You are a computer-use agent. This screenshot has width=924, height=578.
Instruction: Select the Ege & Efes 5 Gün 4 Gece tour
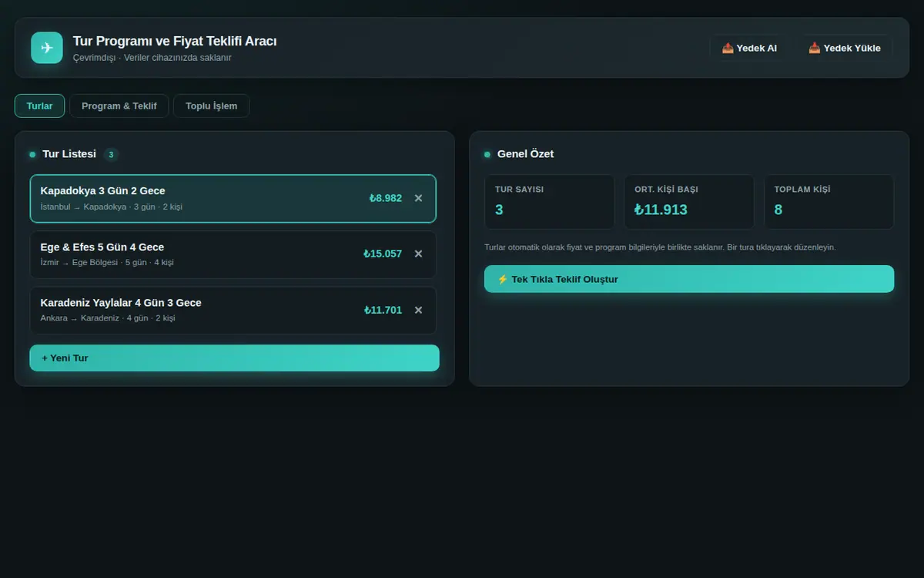pyautogui.click(x=233, y=254)
